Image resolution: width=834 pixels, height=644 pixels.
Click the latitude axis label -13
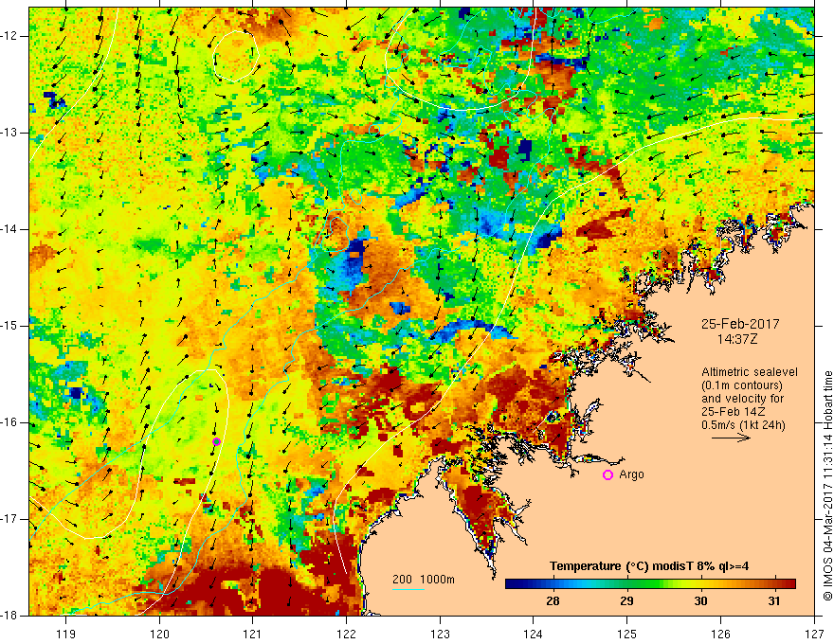(x=10, y=133)
